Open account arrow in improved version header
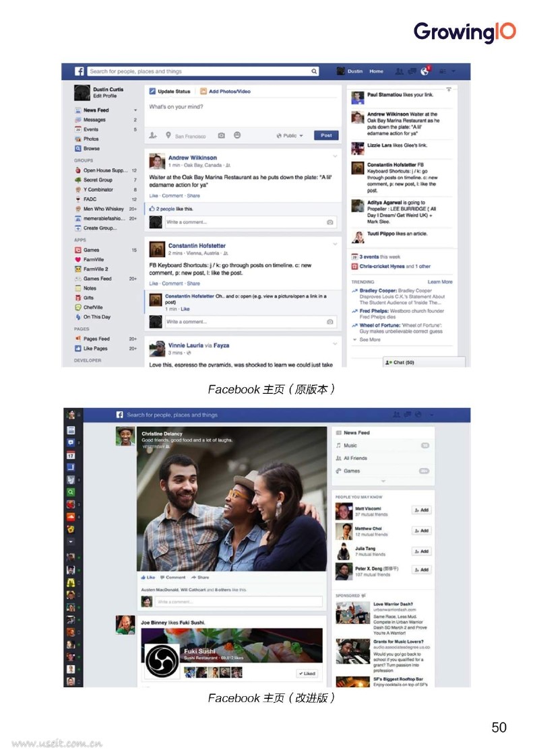535x756 pixels. 431,415
